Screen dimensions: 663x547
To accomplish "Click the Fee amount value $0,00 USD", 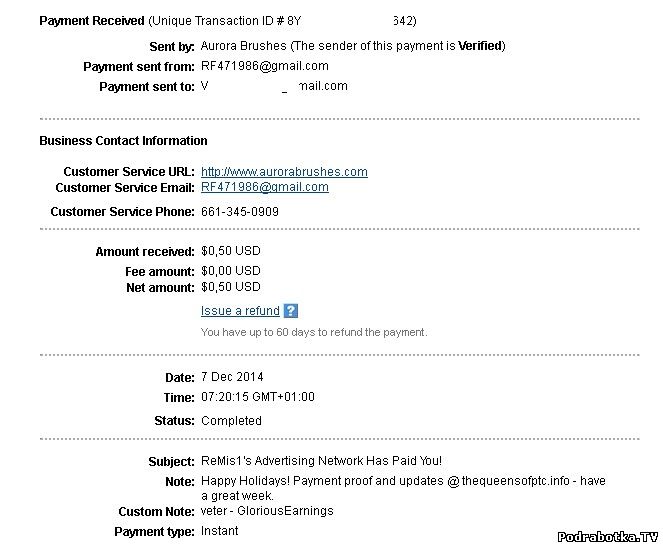I will coord(230,271).
